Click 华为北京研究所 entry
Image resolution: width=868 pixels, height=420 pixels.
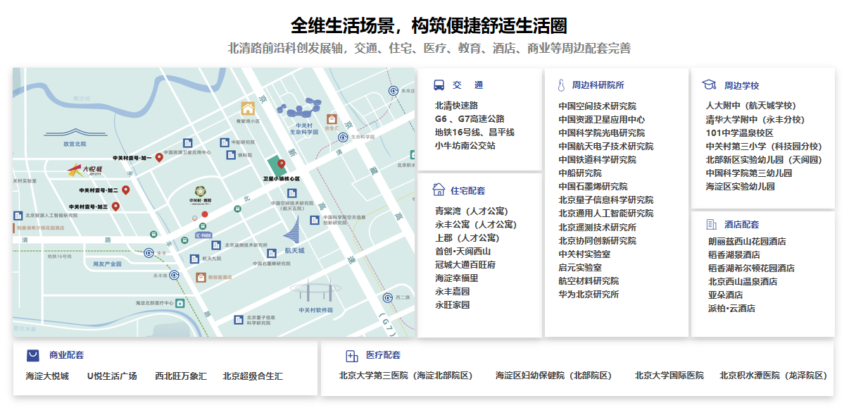tap(589, 294)
